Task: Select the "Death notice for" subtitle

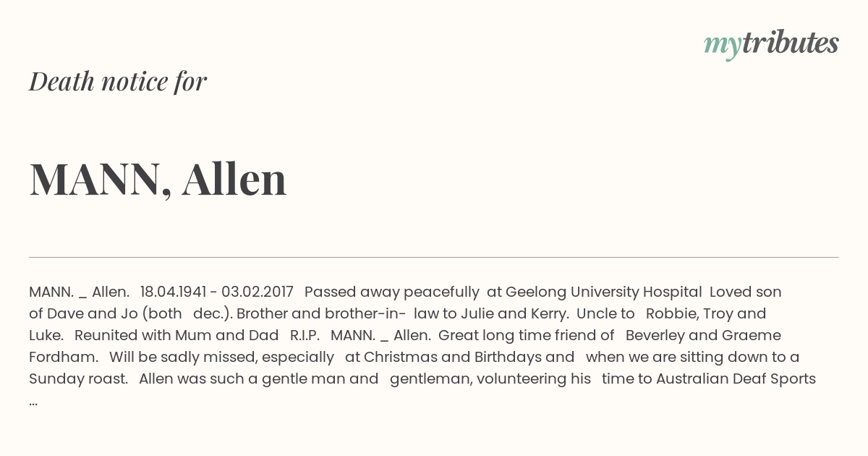Action: (x=118, y=81)
